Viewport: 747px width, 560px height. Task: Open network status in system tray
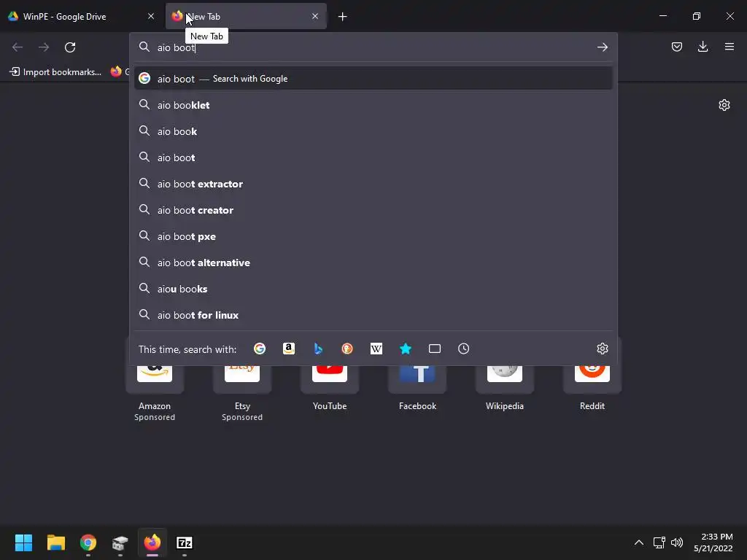pyautogui.click(x=659, y=542)
